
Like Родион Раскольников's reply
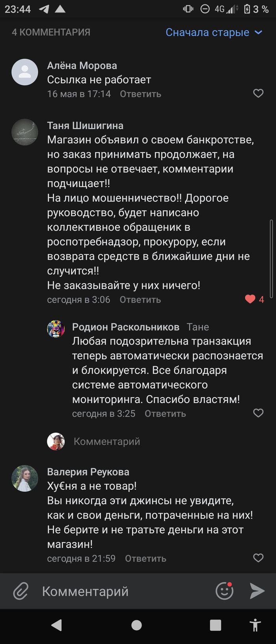click(258, 413)
